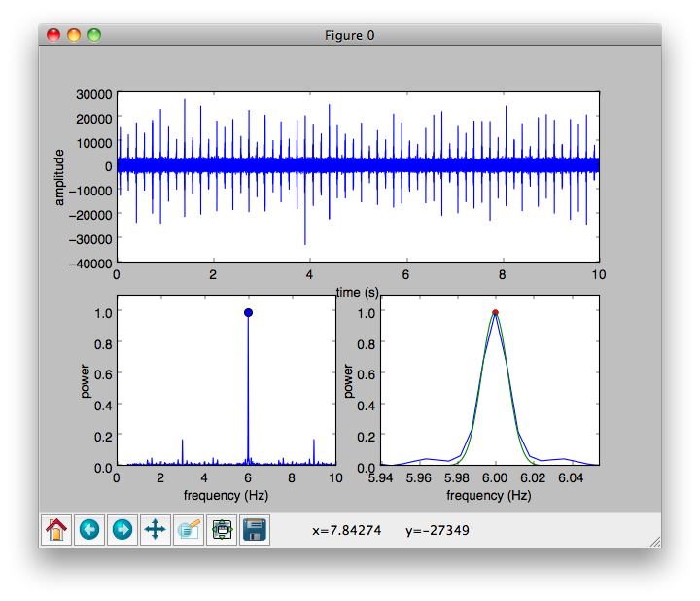Click the small spectral peak at 3 Hz
Image resolution: width=700 pixels, height=601 pixels.
coord(182,451)
